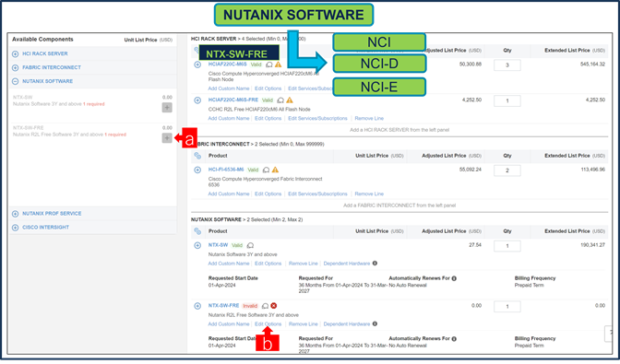Click Edit Options under NTX-SW-FRE
Viewport: 620px width, 364px height.
coord(268,324)
